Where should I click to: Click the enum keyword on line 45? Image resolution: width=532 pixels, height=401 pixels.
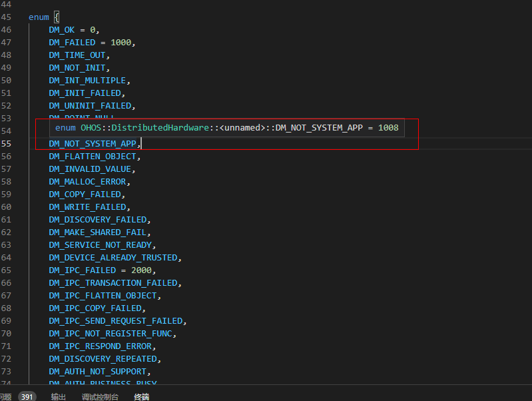coord(39,17)
